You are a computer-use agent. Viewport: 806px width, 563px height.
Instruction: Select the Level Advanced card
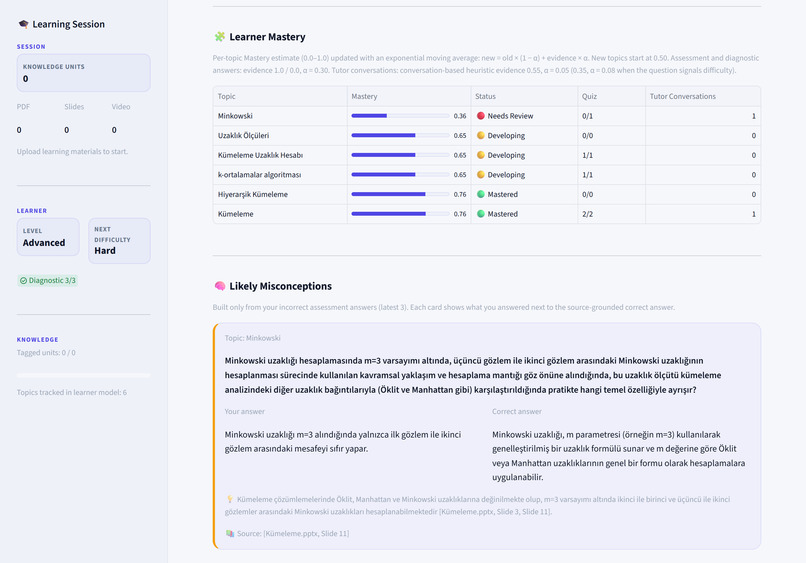pos(48,237)
